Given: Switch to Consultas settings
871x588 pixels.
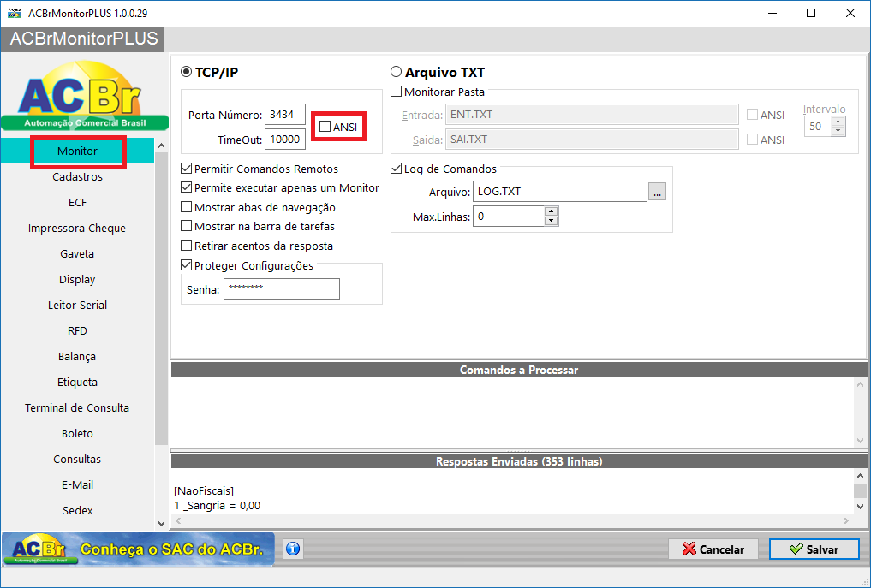Looking at the screenshot, I should 77,459.
